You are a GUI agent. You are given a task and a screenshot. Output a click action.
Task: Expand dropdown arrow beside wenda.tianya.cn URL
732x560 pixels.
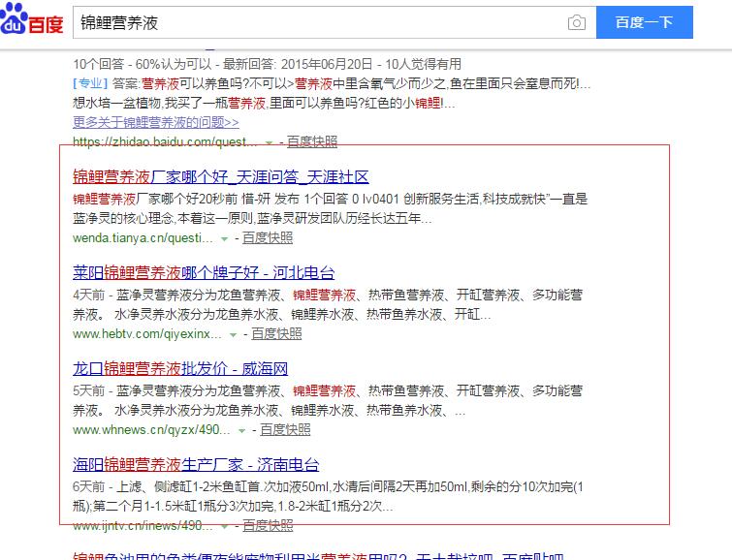[224, 239]
